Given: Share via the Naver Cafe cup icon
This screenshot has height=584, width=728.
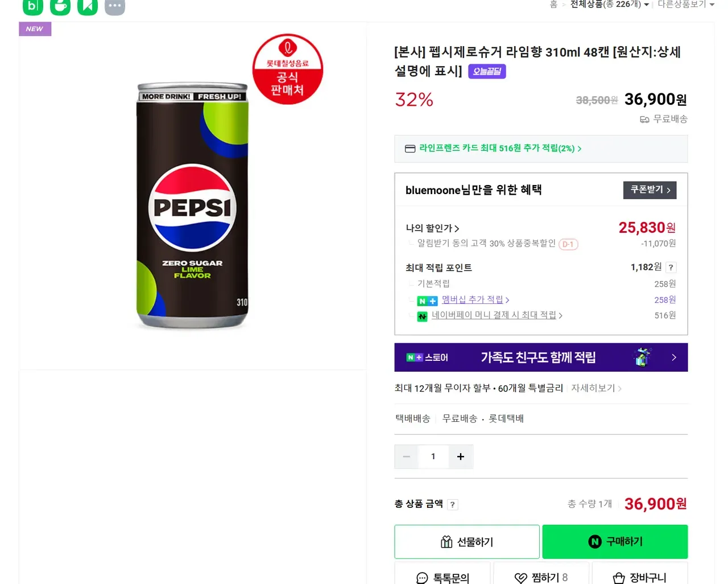Looking at the screenshot, I should click(x=60, y=6).
